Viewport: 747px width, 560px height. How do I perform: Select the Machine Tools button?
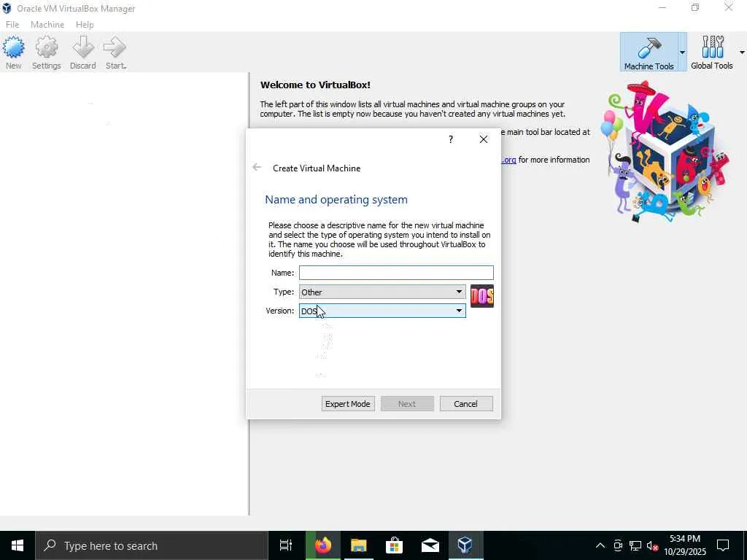pos(649,52)
